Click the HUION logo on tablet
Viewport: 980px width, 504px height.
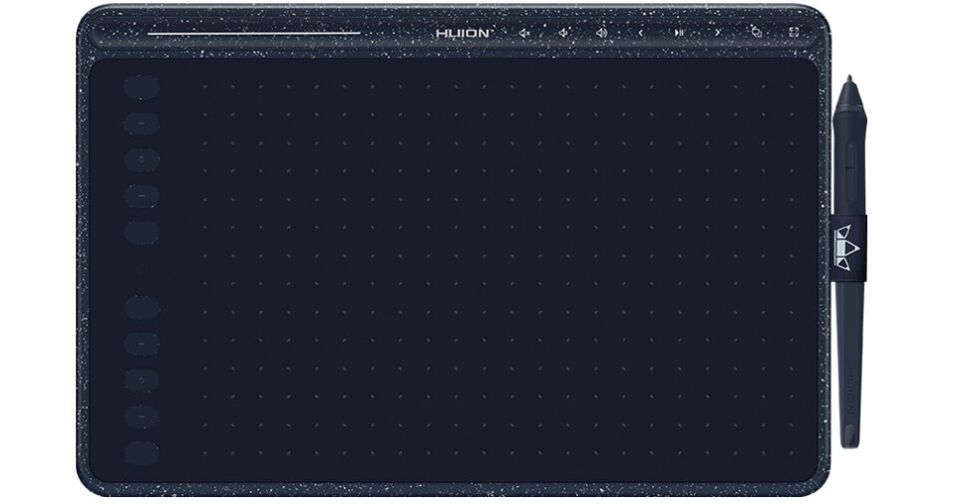pos(463,33)
